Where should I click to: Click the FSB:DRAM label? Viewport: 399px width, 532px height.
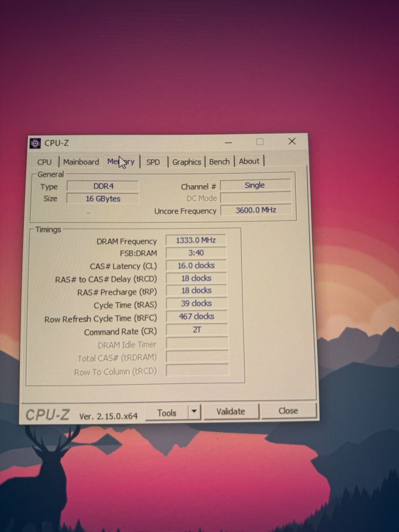point(138,253)
